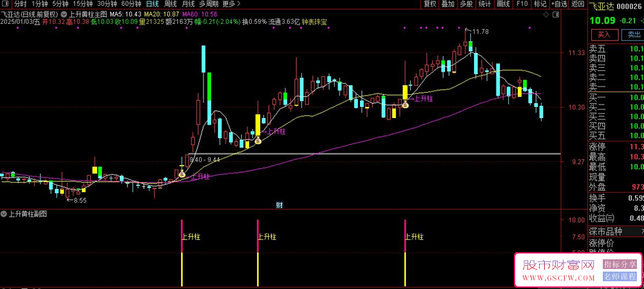Click the 换手 turnover row
The height and width of the screenshot is (289, 644).
(616, 198)
